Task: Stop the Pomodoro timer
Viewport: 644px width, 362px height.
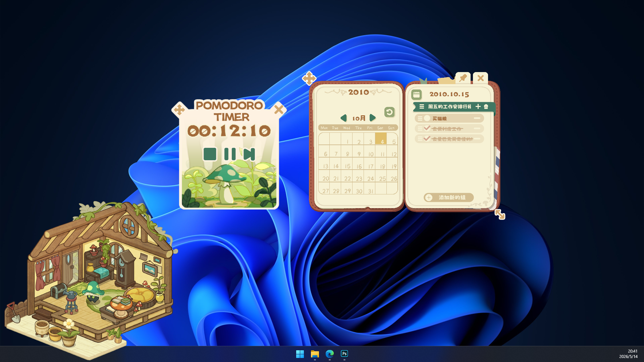Action: [x=210, y=154]
